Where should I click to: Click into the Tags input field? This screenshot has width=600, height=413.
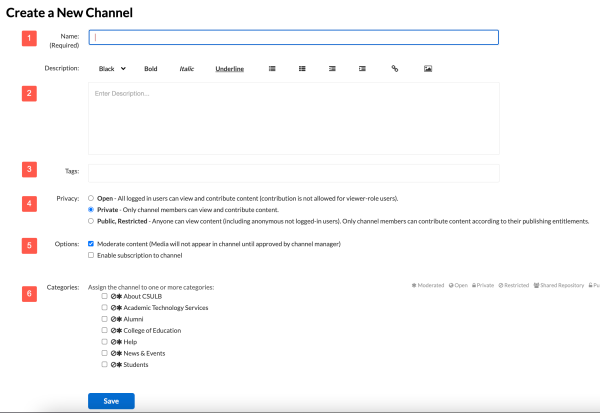coord(293,173)
